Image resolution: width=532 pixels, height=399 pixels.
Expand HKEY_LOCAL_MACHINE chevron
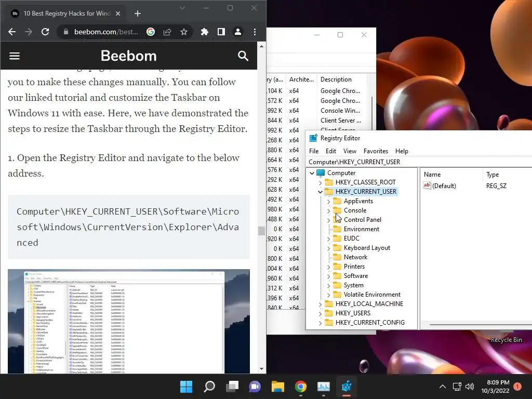tap(320, 304)
